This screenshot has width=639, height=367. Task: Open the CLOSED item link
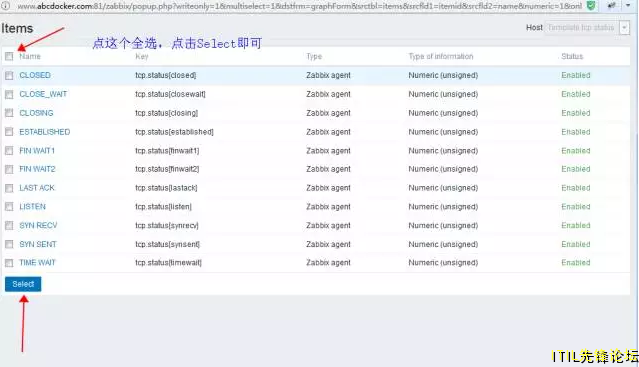(35, 75)
